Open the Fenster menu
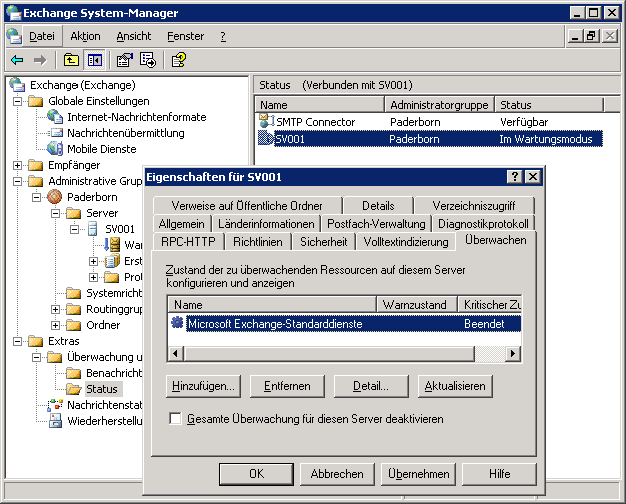Image resolution: width=626 pixels, height=504 pixels. pyautogui.click(x=185, y=36)
